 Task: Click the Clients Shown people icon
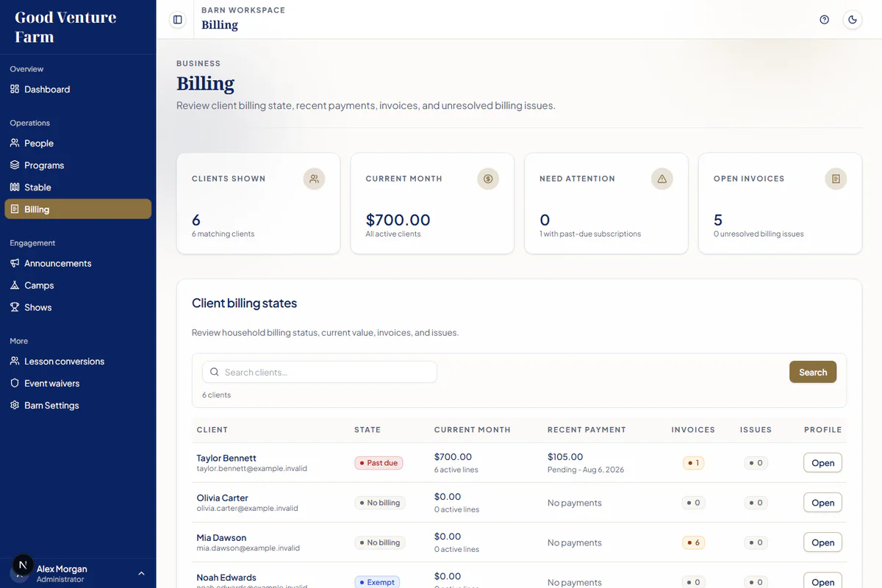point(314,179)
